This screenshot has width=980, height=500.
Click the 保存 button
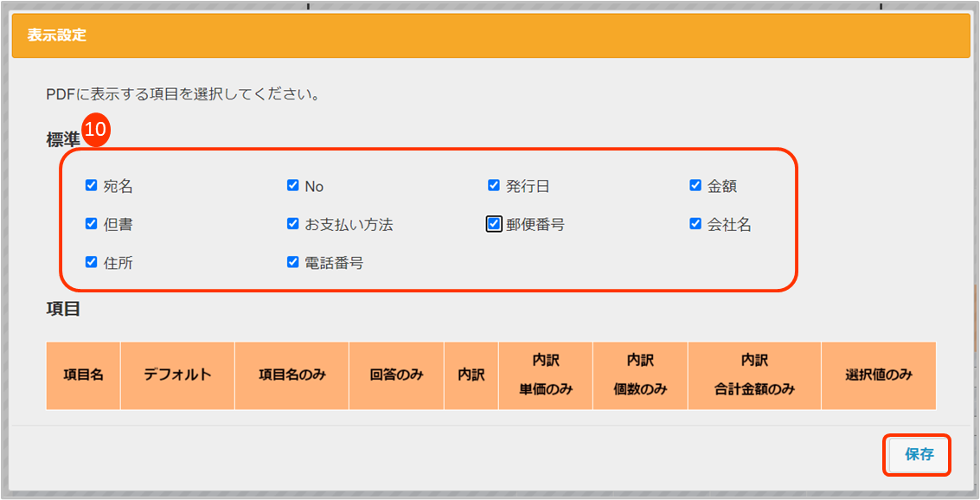click(919, 454)
